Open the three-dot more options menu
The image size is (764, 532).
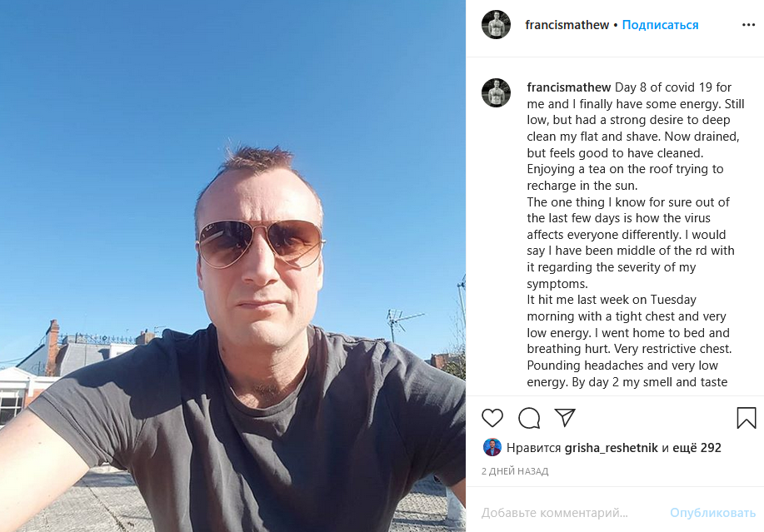click(748, 25)
